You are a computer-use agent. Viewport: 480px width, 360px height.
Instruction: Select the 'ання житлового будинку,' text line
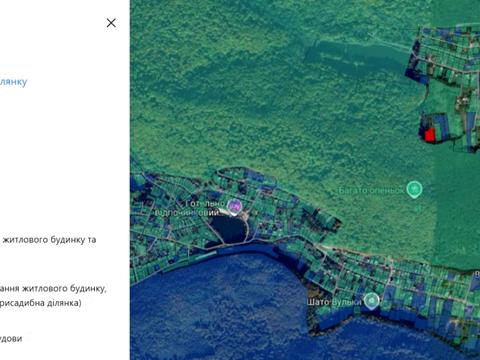53,288
